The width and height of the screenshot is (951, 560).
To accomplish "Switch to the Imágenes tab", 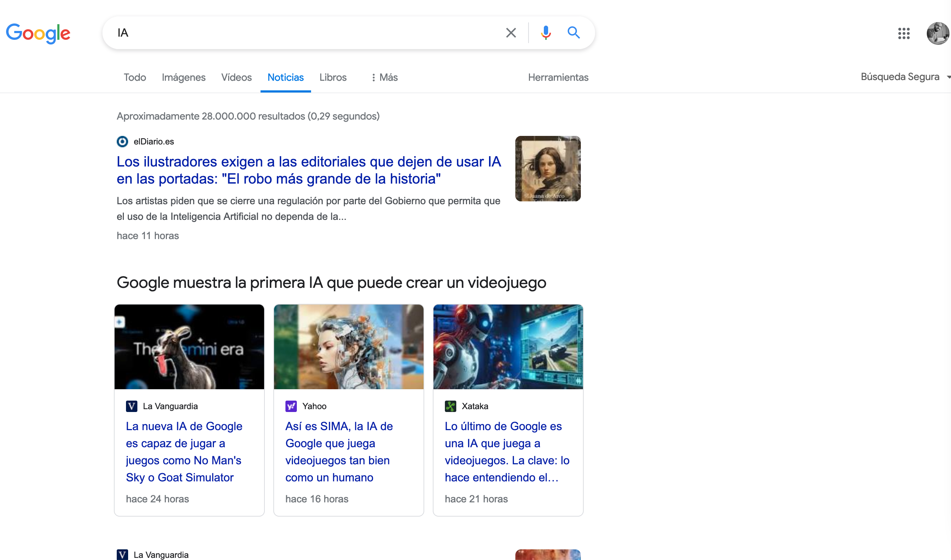I will 183,77.
